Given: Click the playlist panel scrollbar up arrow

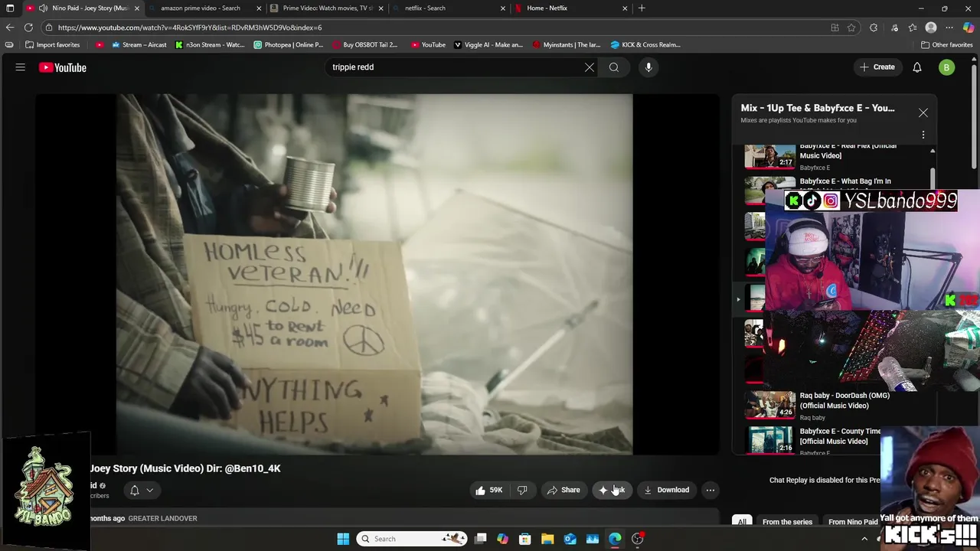Looking at the screenshot, I should click(x=933, y=151).
